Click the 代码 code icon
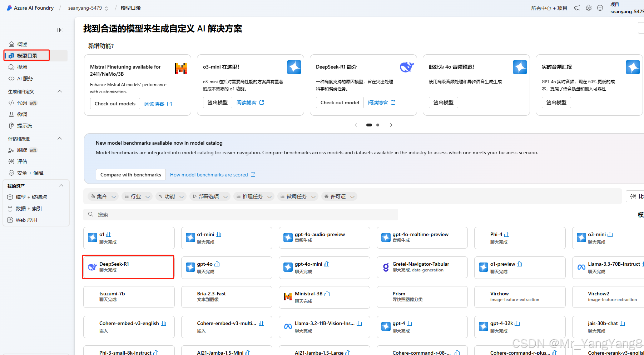Screen dimensions: 644x355 pos(11,103)
